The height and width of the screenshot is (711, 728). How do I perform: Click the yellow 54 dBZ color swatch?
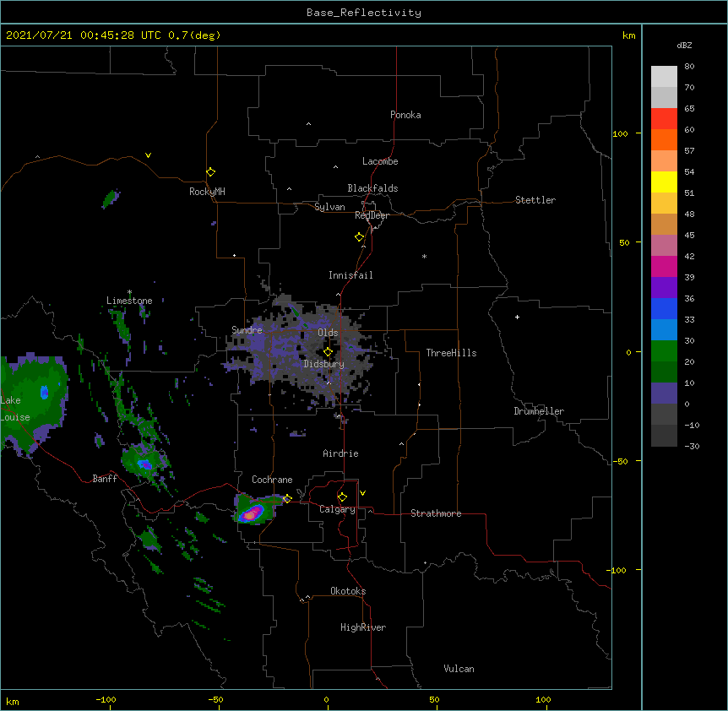pyautogui.click(x=664, y=182)
